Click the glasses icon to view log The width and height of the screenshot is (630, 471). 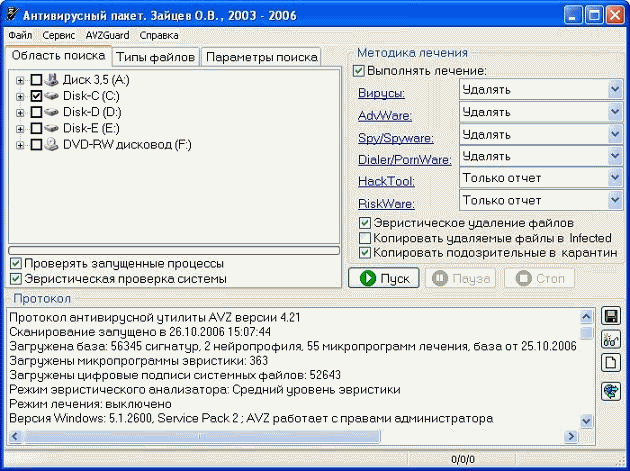coord(611,340)
